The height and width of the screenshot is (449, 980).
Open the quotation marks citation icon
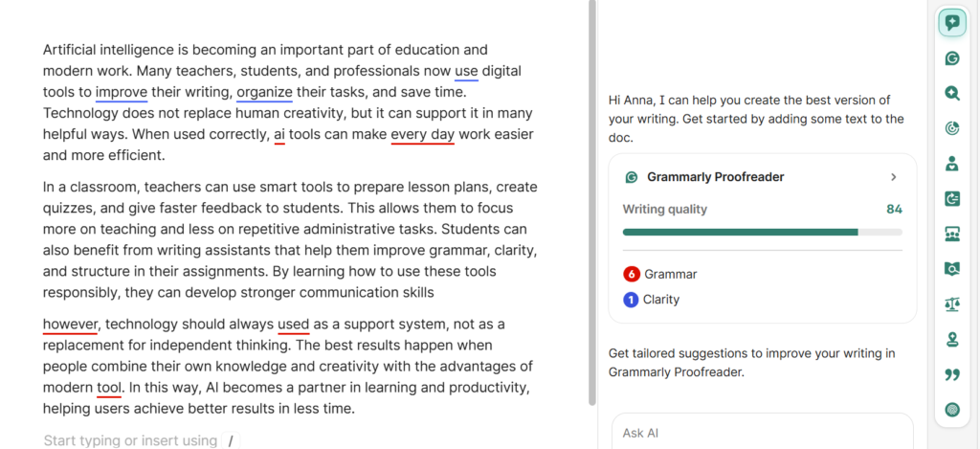pyautogui.click(x=951, y=374)
